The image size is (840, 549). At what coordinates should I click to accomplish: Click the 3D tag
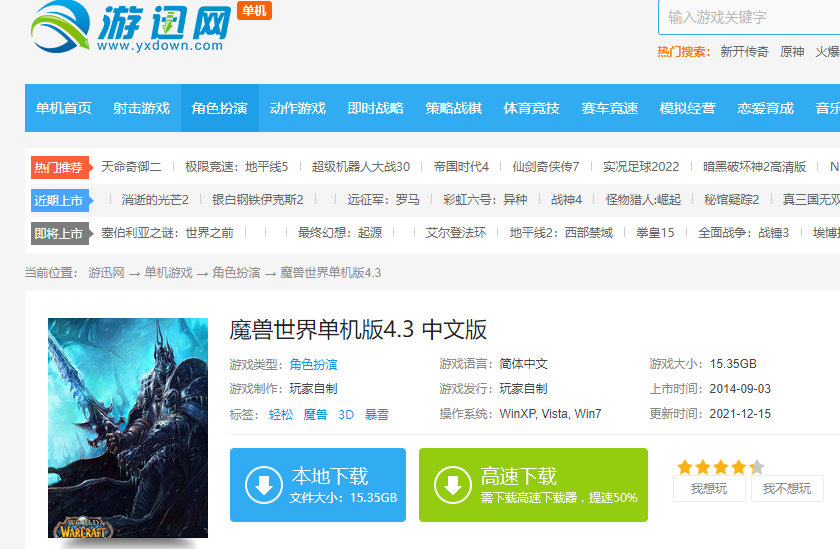pyautogui.click(x=346, y=415)
